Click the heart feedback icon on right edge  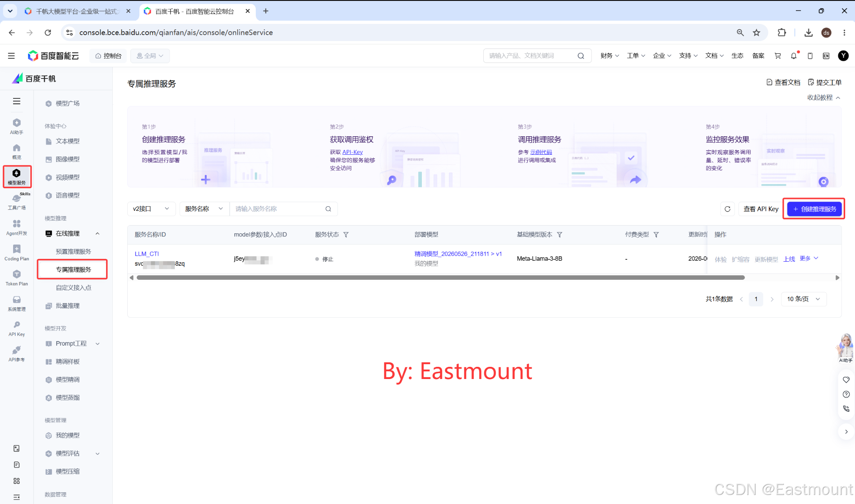846,380
